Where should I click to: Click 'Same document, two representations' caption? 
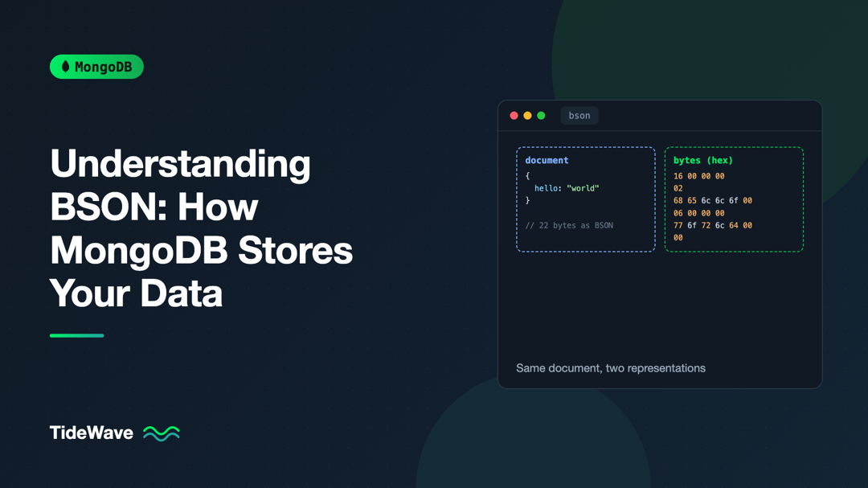[611, 368]
